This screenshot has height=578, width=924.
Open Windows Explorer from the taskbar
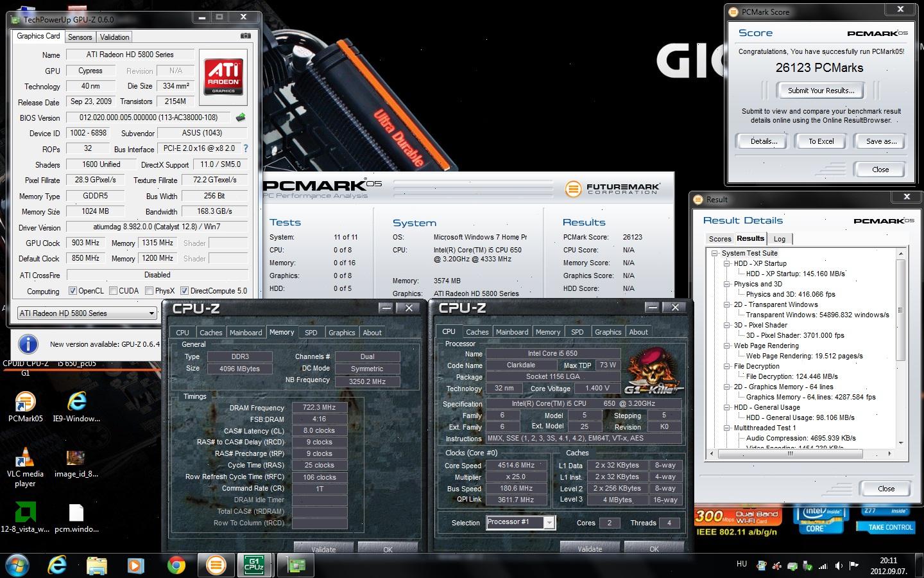(x=97, y=565)
